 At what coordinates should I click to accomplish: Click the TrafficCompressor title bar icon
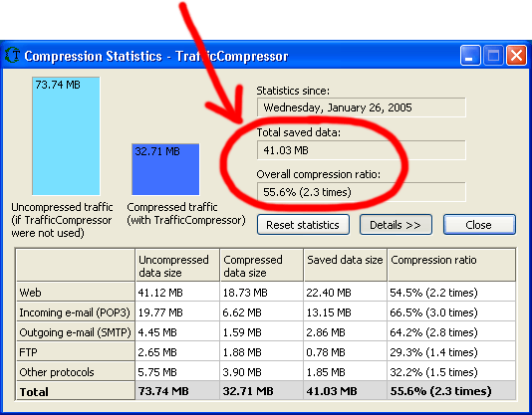coord(13,55)
